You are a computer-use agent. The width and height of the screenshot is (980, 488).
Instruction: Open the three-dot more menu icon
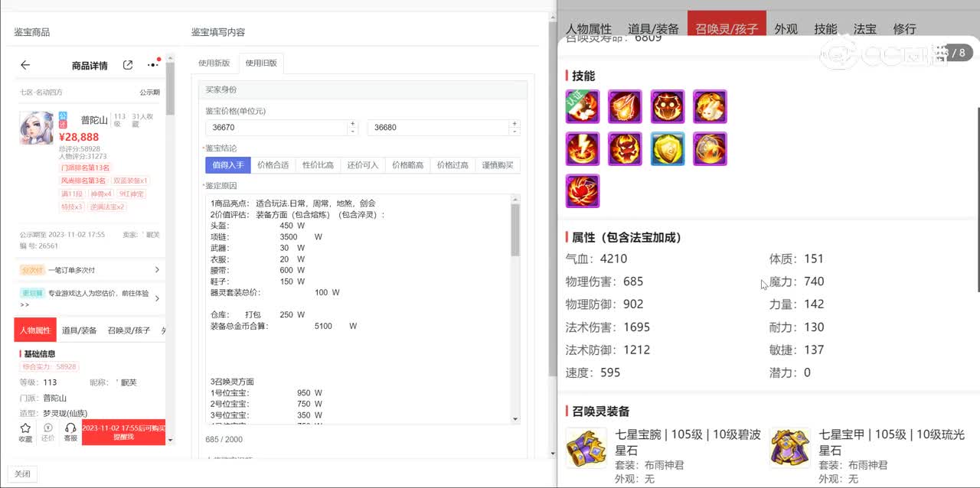click(x=153, y=65)
